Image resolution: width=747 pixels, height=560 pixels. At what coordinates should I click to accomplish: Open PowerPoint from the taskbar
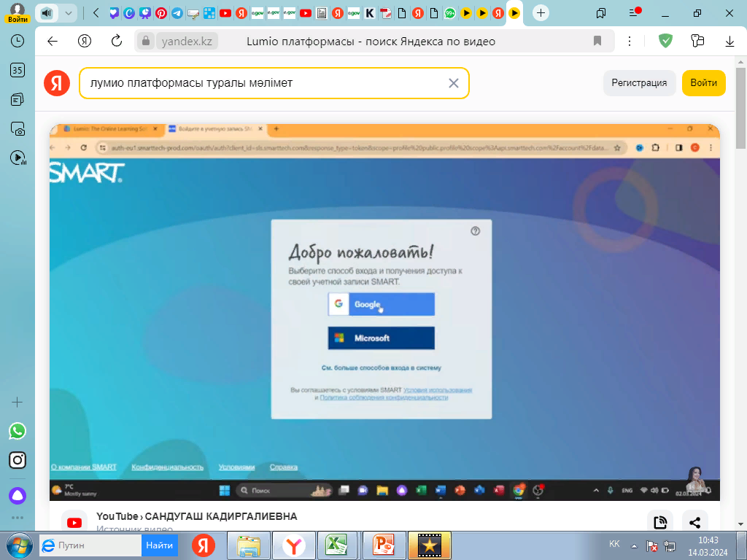(x=384, y=545)
